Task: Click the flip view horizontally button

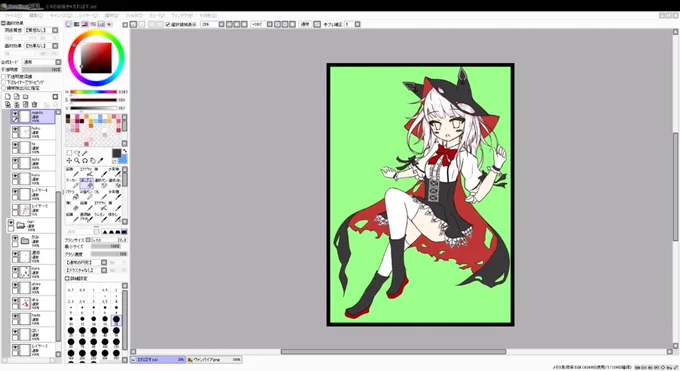Action: (317, 24)
